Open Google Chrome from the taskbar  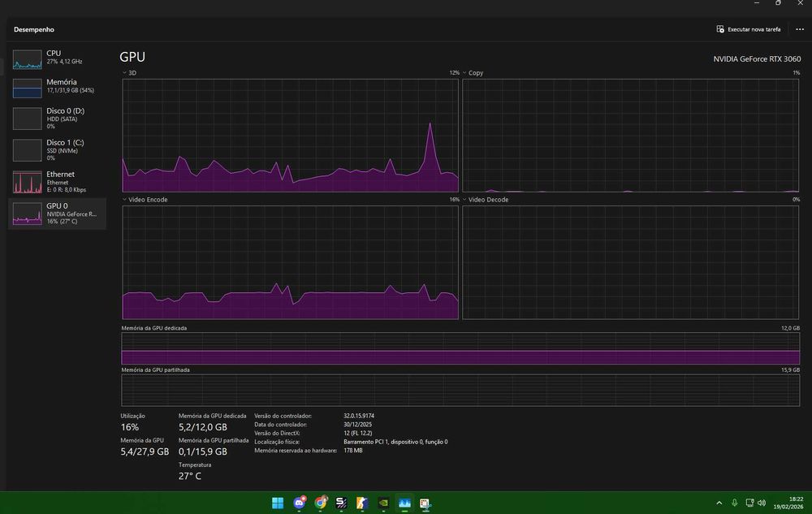(321, 503)
